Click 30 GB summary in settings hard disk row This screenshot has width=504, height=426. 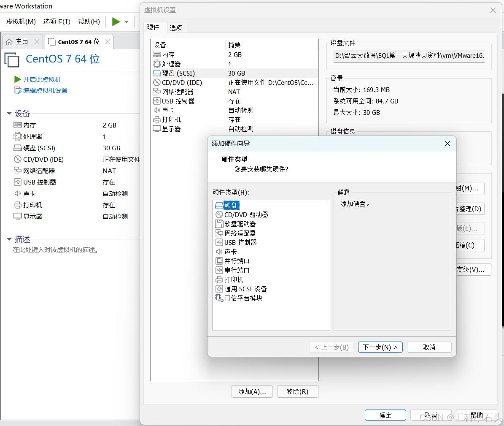(x=237, y=73)
